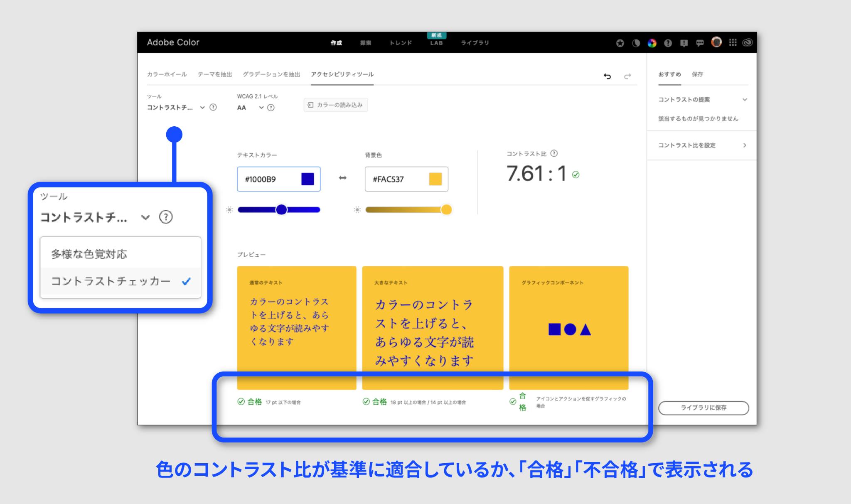Open the color wheel icon in the top bar
The width and height of the screenshot is (851, 504).
(652, 43)
